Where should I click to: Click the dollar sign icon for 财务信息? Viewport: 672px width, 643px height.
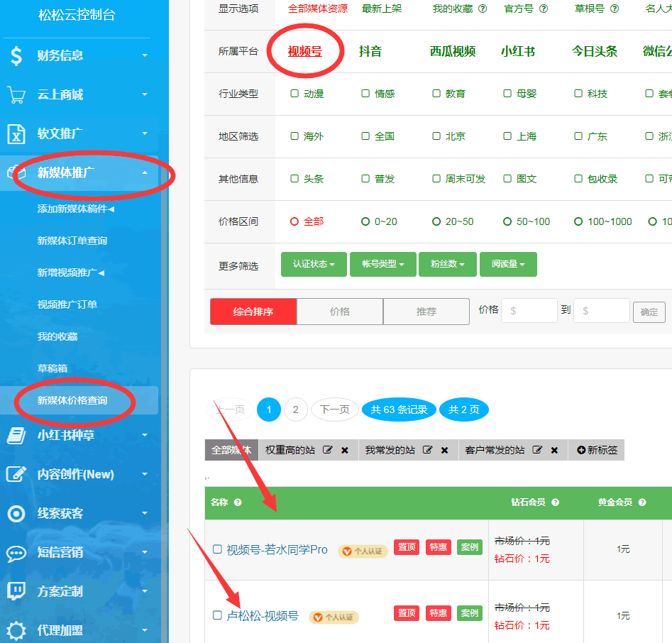pyautogui.click(x=16, y=55)
